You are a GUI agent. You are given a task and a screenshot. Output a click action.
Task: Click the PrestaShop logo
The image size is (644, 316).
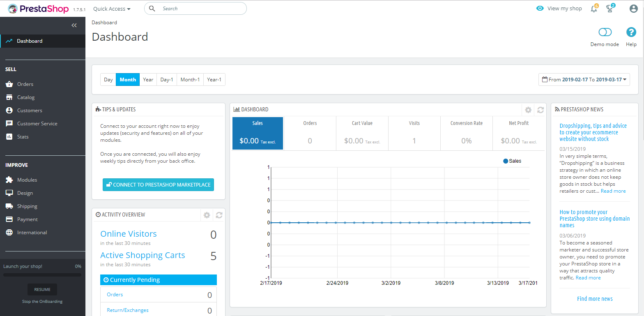(38, 9)
